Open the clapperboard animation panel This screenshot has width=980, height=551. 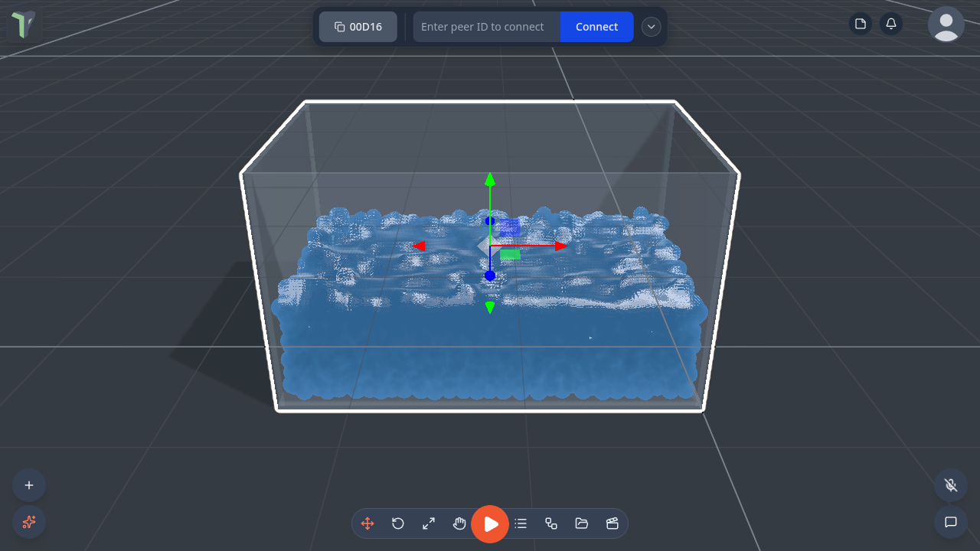tap(612, 523)
